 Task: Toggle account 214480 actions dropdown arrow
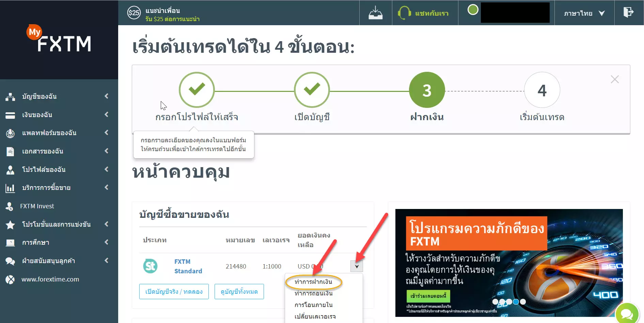(x=357, y=266)
